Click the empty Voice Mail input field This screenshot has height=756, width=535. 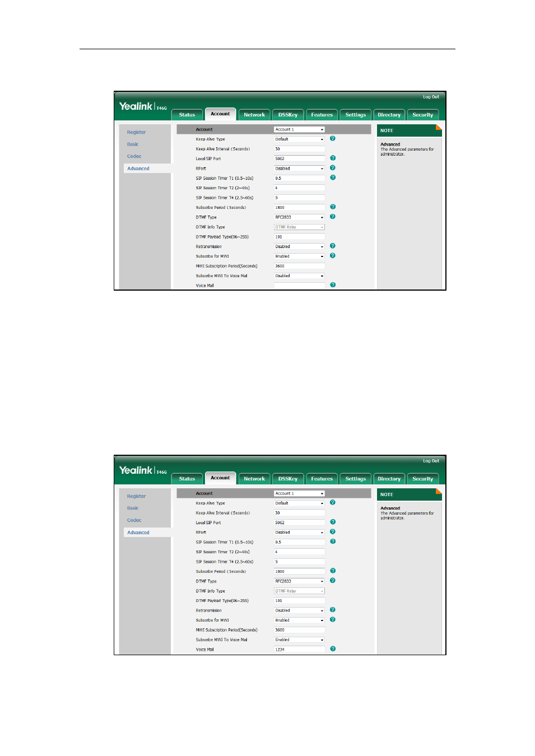tap(299, 286)
